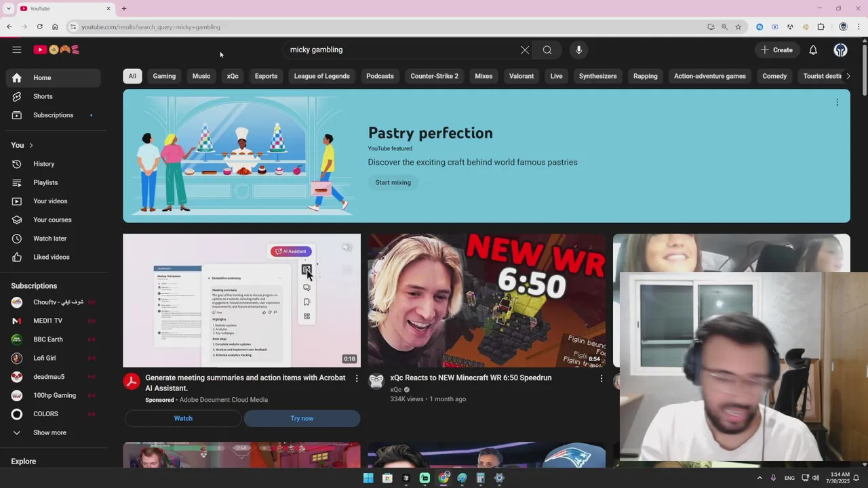Open Chrome extensions puzzle icon
Image resolution: width=868 pixels, height=488 pixels.
tap(821, 27)
